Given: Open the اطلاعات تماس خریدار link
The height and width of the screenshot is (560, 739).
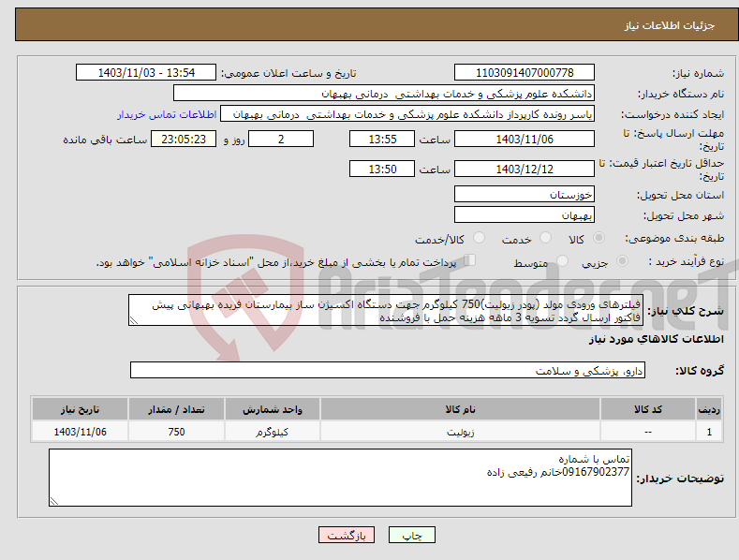Looking at the screenshot, I should click(x=167, y=114).
